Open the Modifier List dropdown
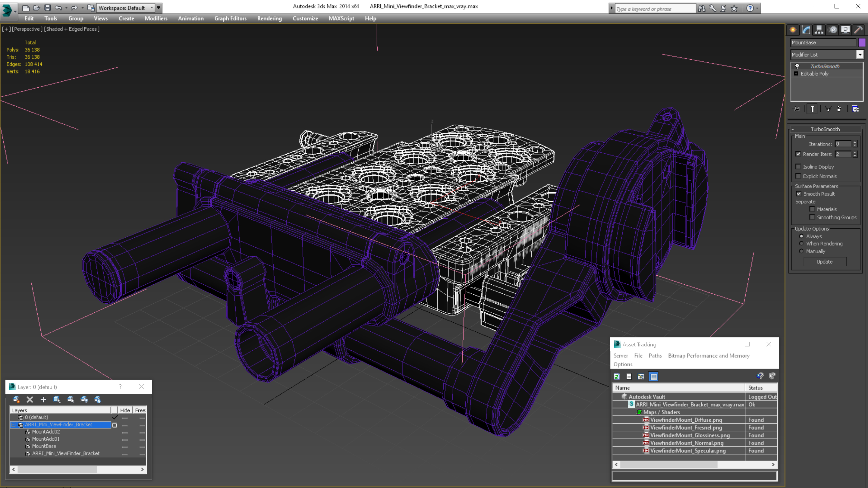 (860, 55)
